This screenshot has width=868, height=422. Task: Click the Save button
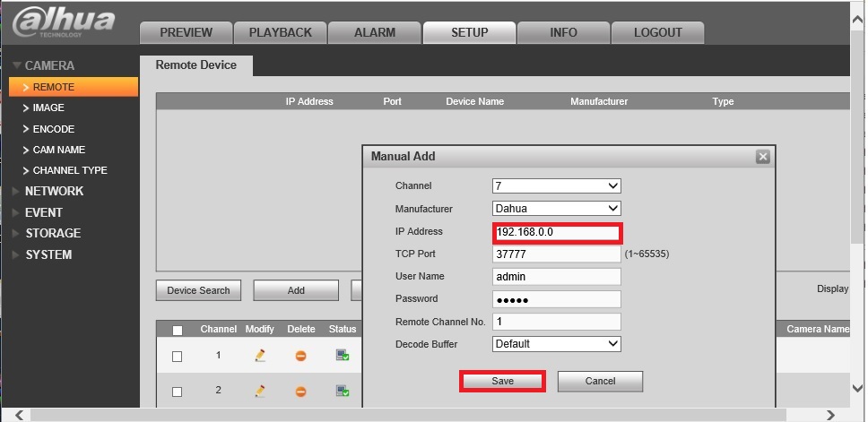tap(503, 381)
